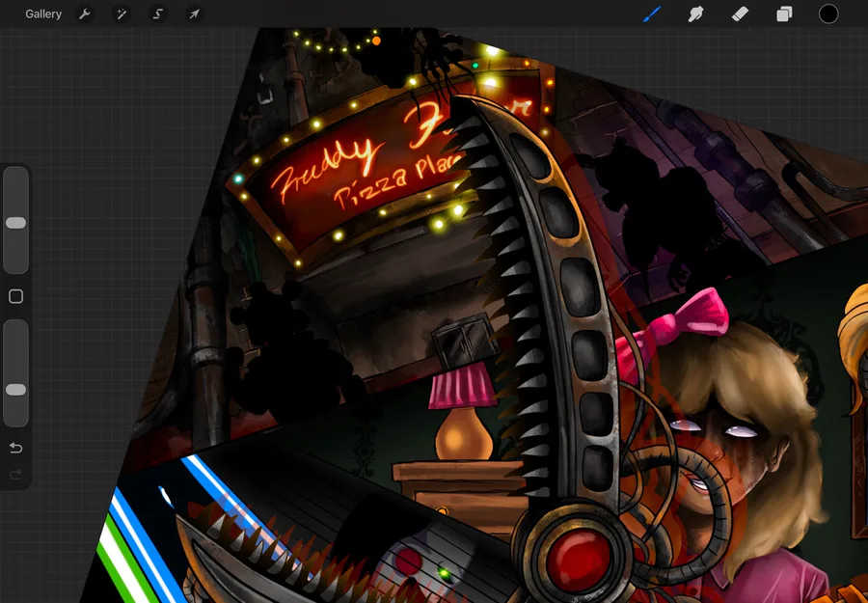Open the Layers panel
Screen dimensions: 868x603
point(784,14)
